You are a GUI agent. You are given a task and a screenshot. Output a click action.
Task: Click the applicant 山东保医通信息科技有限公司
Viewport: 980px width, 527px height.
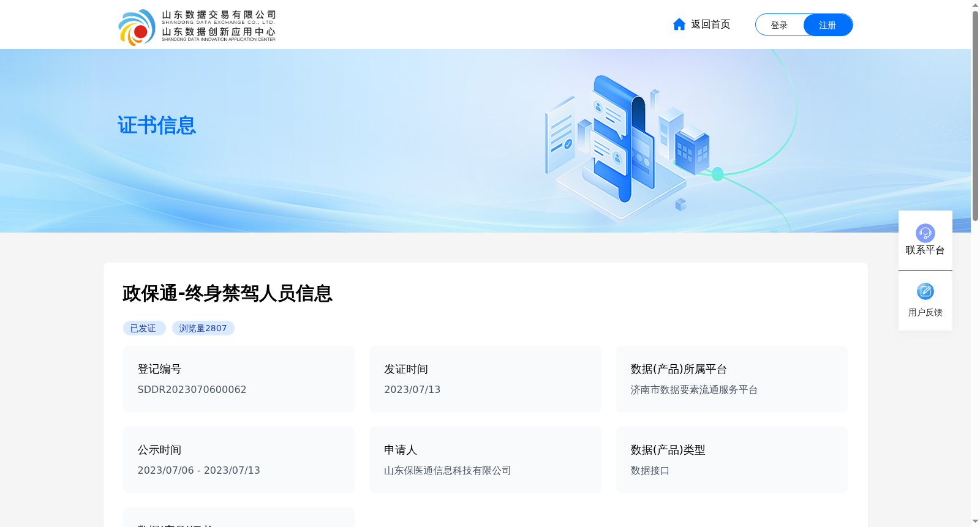point(448,471)
